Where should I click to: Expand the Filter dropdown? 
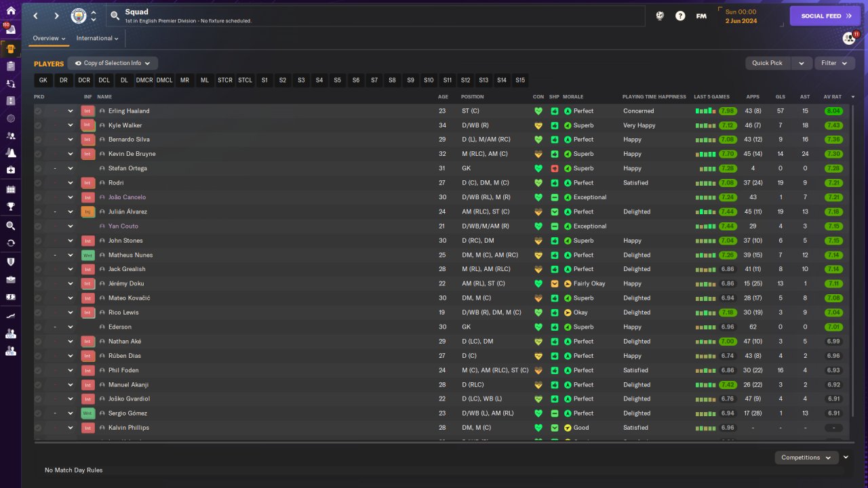click(834, 63)
